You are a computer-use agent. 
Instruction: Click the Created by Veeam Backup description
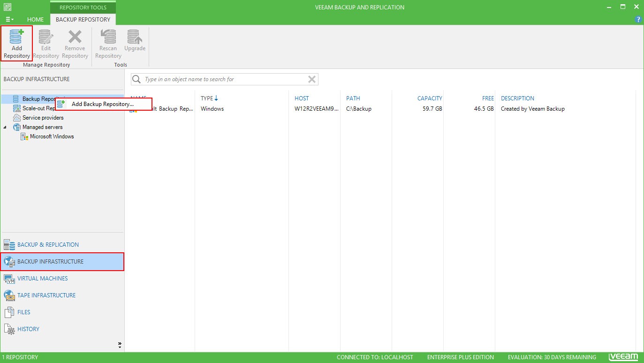pos(533,109)
